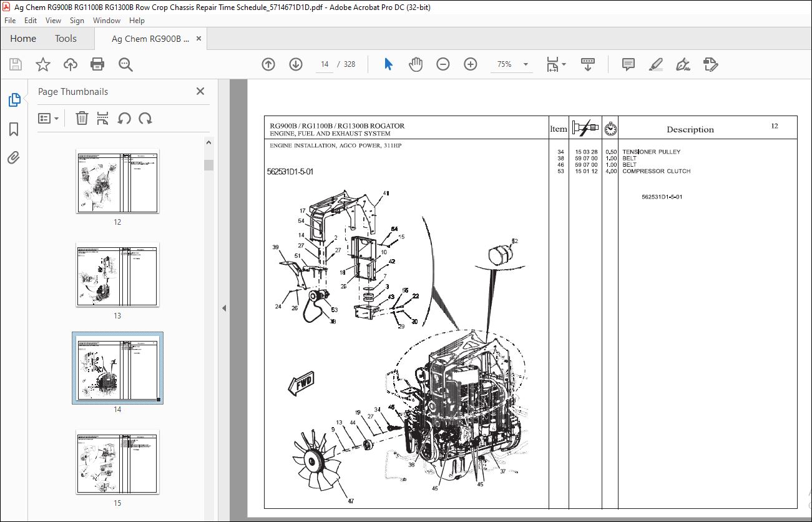Select page 13 thumbnail
The width and height of the screenshot is (812, 522).
[x=117, y=275]
